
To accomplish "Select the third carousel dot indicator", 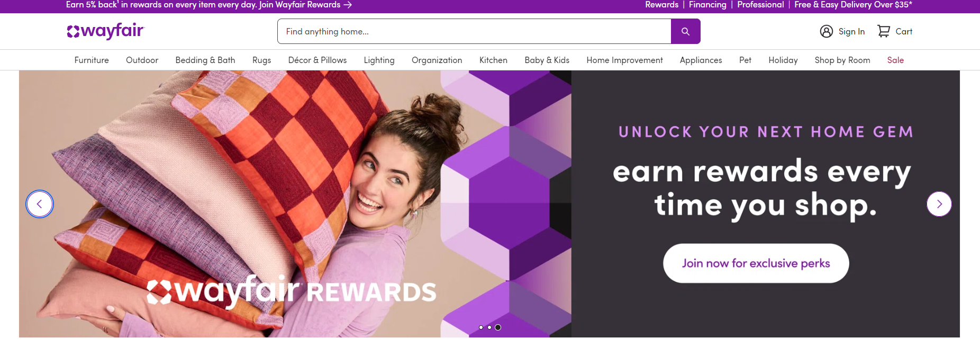I will tap(498, 327).
